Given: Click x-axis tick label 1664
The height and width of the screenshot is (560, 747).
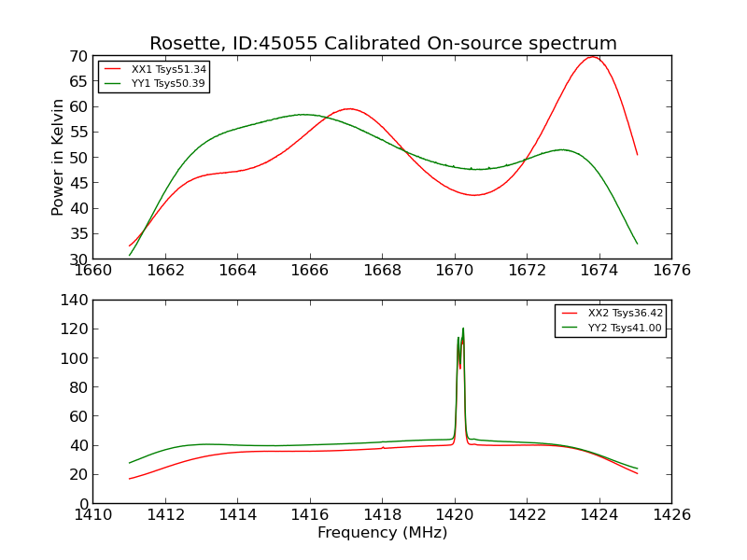Looking at the screenshot, I should click(238, 271).
